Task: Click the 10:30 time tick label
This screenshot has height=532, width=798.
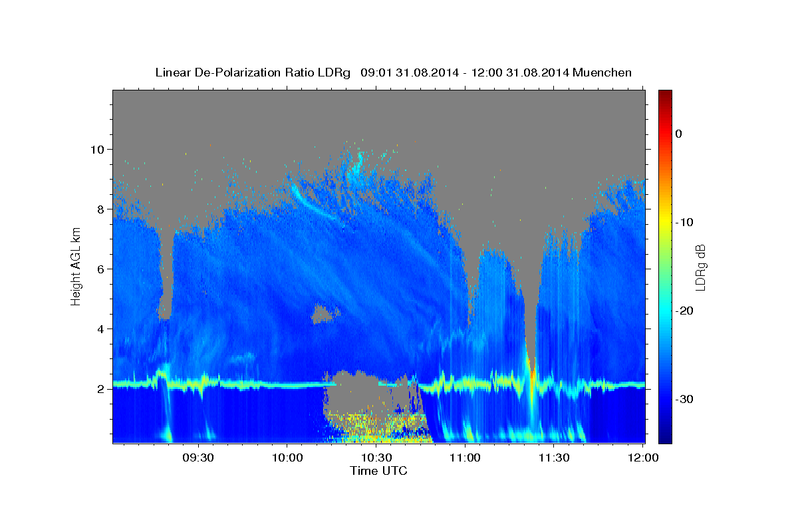Action: 376,458
